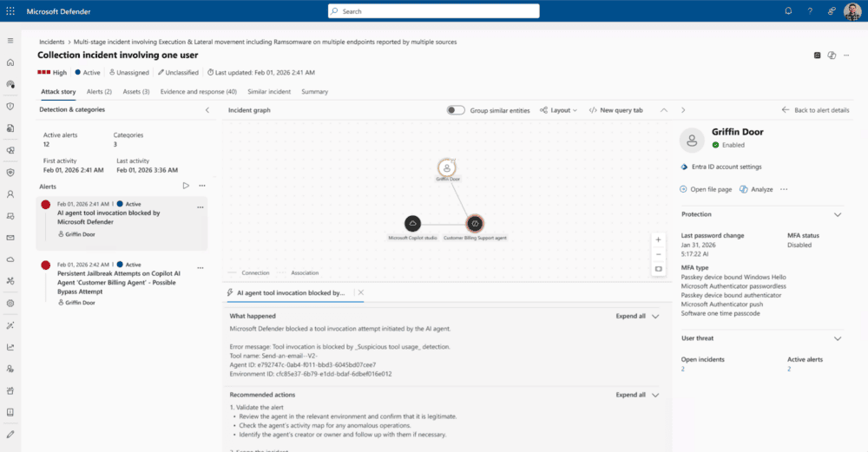Select the Customer Billing Support agent node
Screen dimensions: 868x452
point(475,224)
